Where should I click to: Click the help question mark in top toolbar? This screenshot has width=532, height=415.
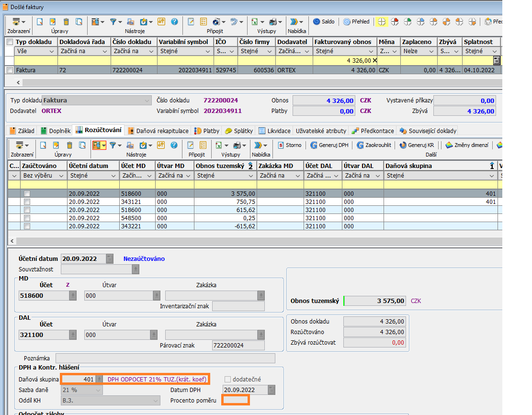(174, 22)
